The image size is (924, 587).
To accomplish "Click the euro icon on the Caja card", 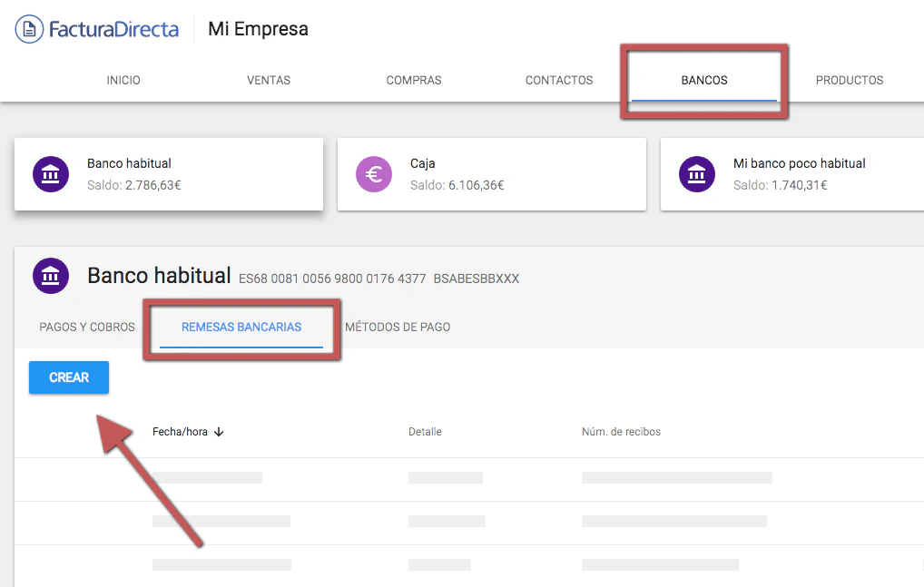I will pyautogui.click(x=374, y=173).
